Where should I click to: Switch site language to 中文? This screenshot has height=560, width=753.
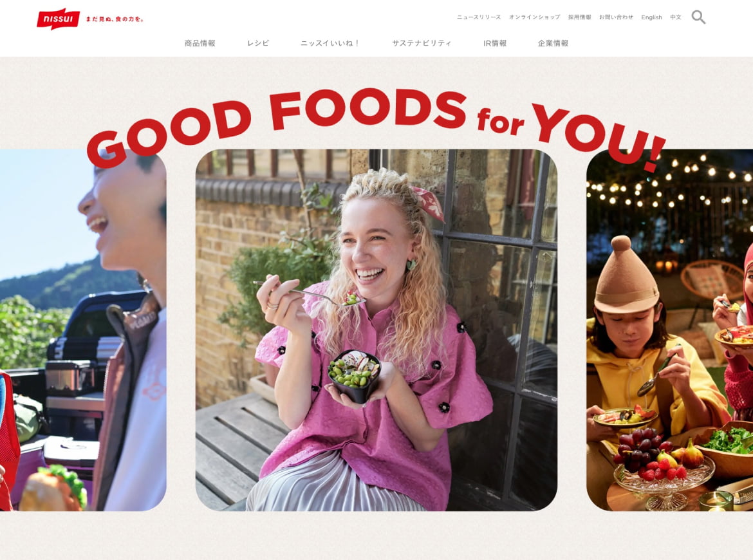click(x=676, y=17)
